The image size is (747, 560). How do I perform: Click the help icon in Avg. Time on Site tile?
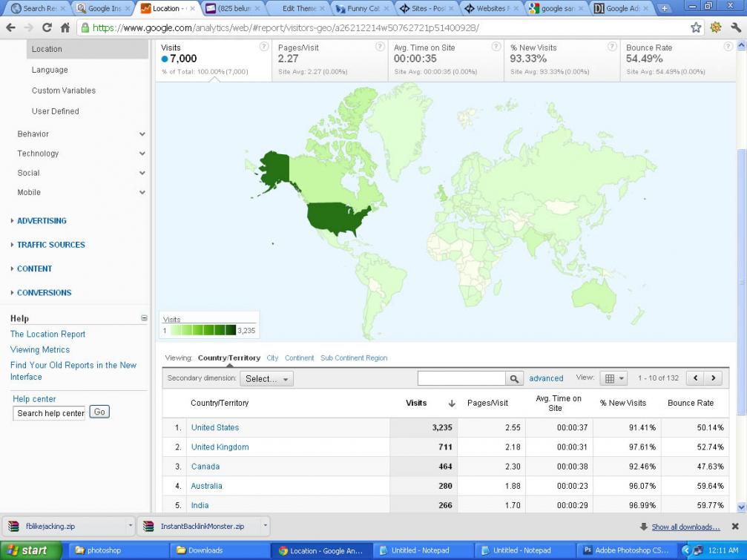(496, 46)
